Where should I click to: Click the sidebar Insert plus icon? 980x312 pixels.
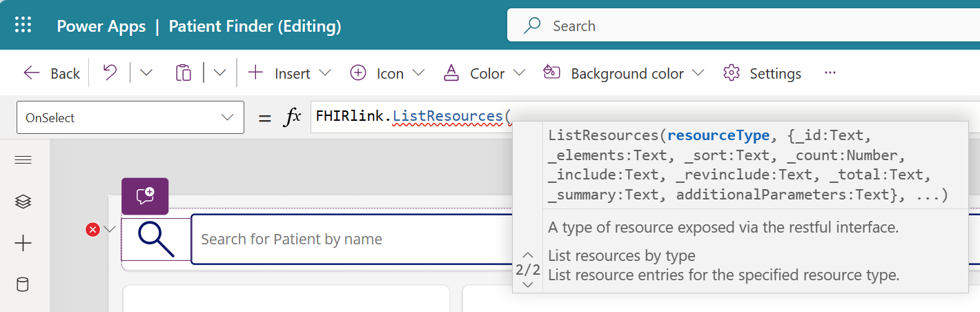point(23,243)
